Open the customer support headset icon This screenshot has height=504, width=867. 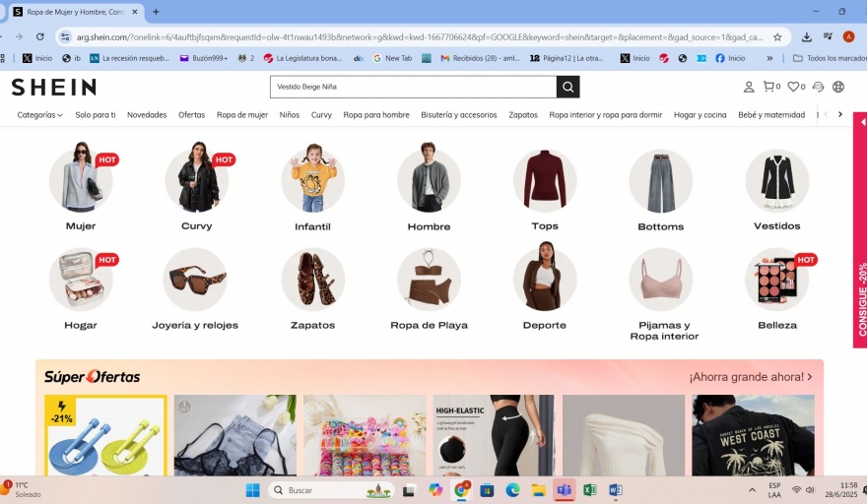click(x=819, y=87)
